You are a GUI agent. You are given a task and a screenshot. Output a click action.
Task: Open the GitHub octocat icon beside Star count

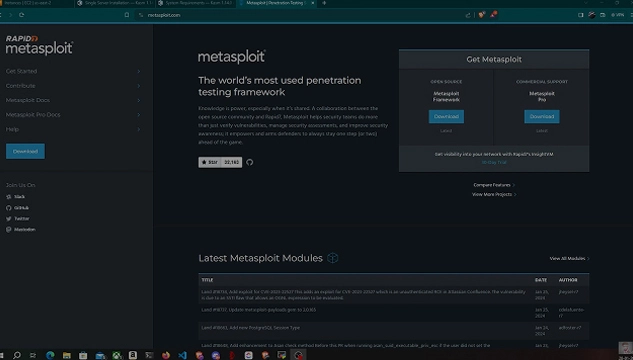coord(249,162)
